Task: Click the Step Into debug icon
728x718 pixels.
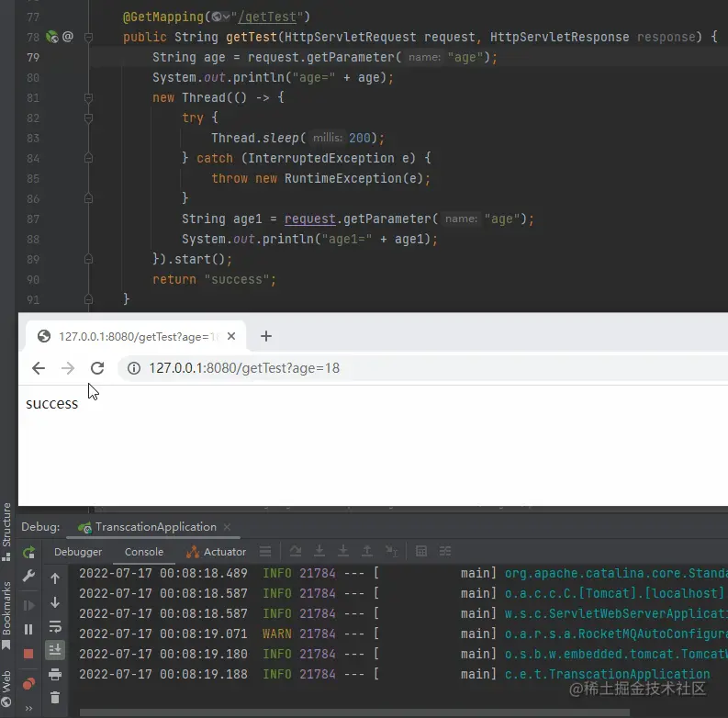Action: click(x=319, y=551)
